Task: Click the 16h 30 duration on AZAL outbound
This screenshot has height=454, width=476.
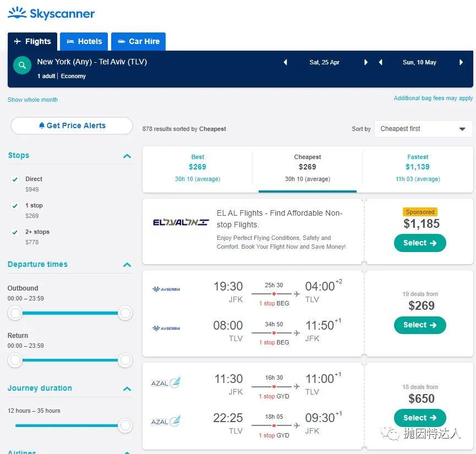Action: tap(274, 378)
